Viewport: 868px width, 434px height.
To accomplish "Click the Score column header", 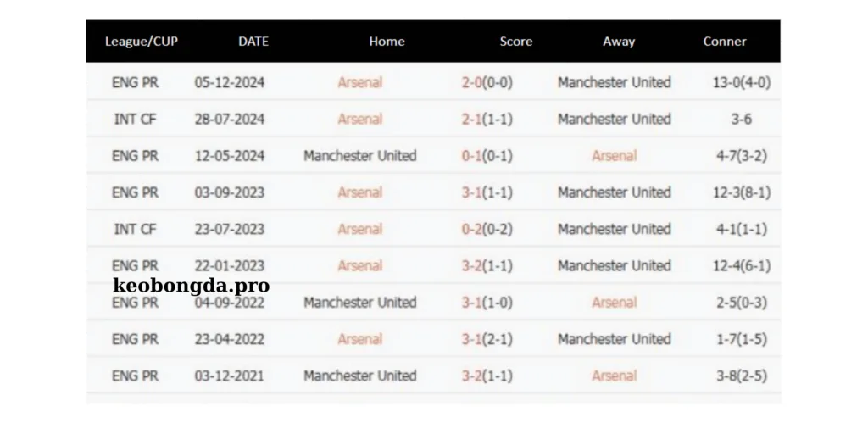I will point(515,42).
